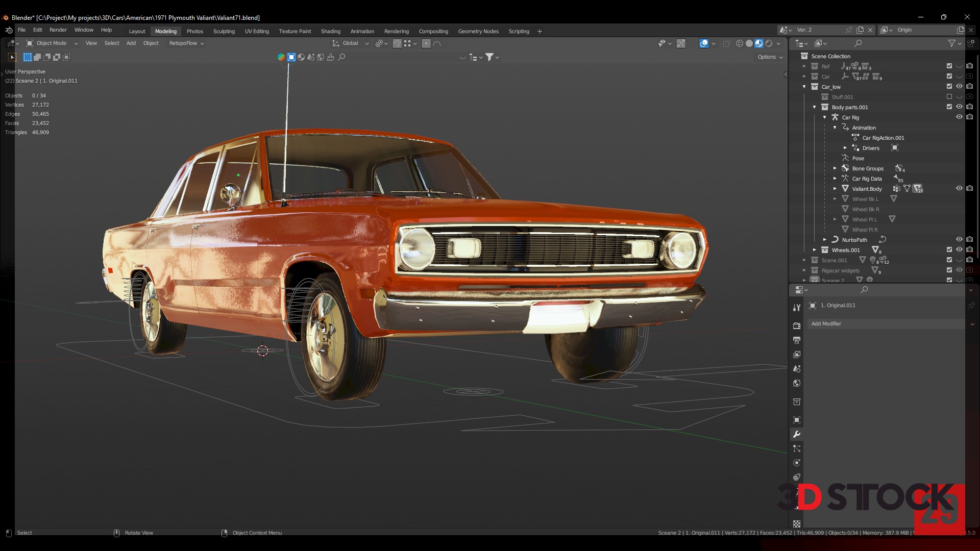Image resolution: width=980 pixels, height=551 pixels.
Task: Hide Valiant.Body using its eye icon
Action: 959,188
